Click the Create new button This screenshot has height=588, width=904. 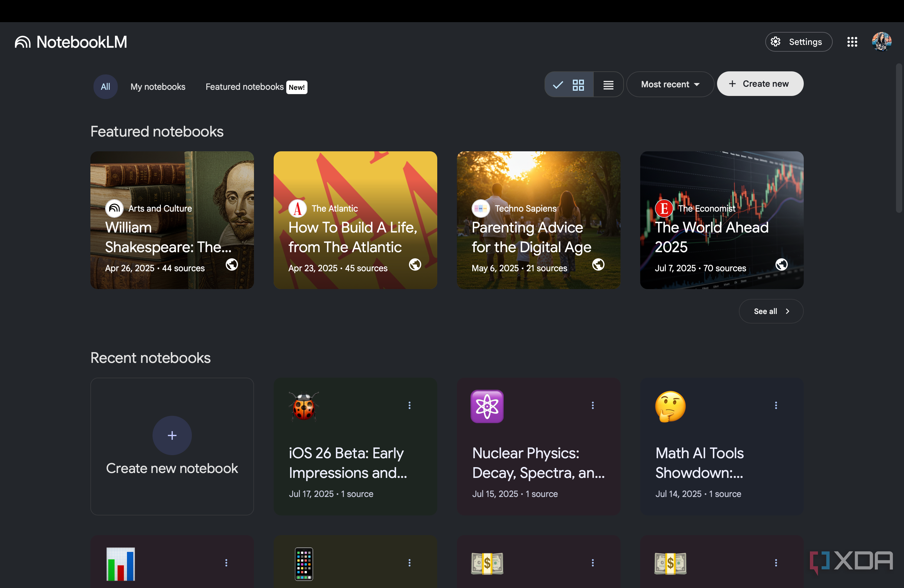(760, 84)
